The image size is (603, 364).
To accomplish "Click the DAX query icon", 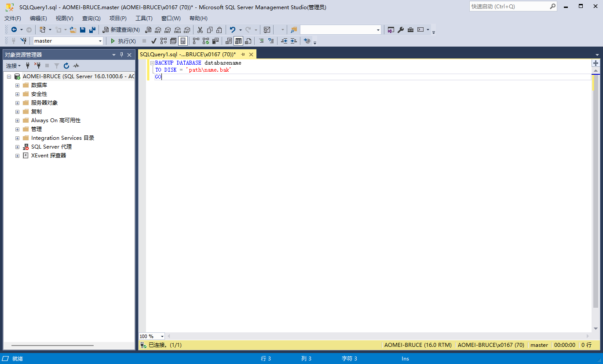I will [187, 29].
